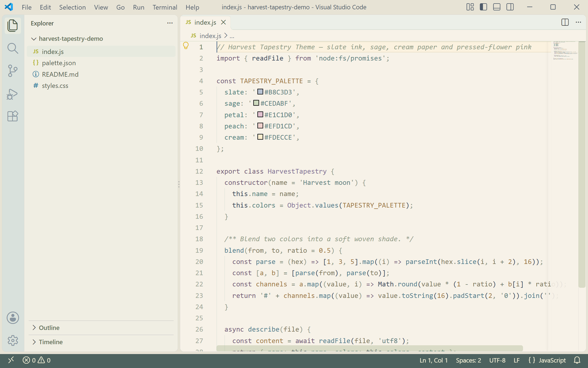
Task: Click the #CEDABF sage color swatch
Action: pyautogui.click(x=256, y=103)
